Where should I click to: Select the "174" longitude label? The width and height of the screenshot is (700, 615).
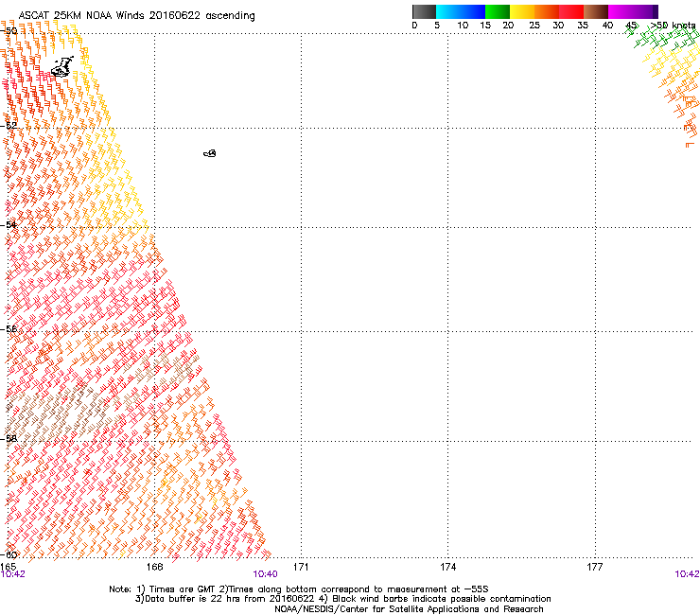click(x=447, y=567)
